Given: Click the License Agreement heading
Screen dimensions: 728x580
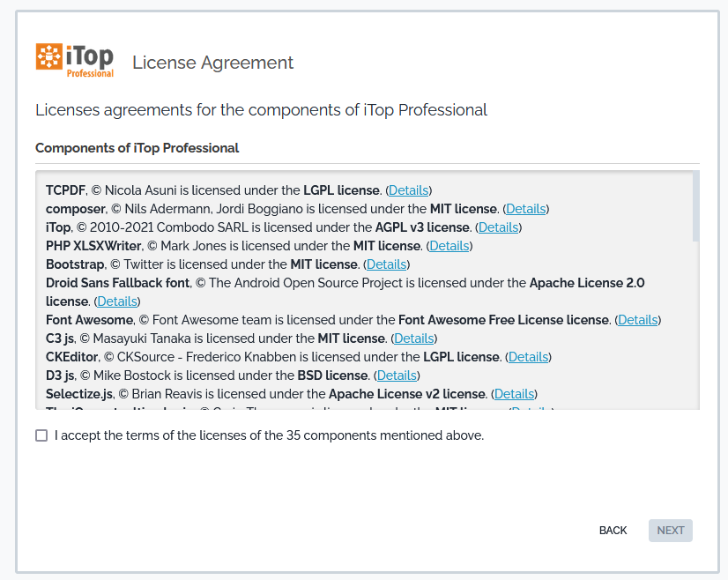Looking at the screenshot, I should point(212,63).
